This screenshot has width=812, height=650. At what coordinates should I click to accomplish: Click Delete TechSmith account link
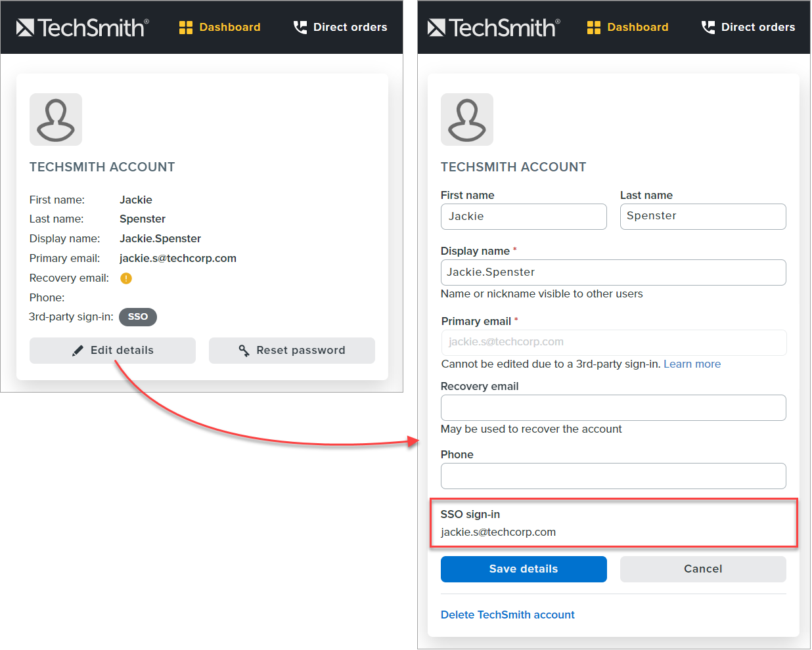(508, 615)
